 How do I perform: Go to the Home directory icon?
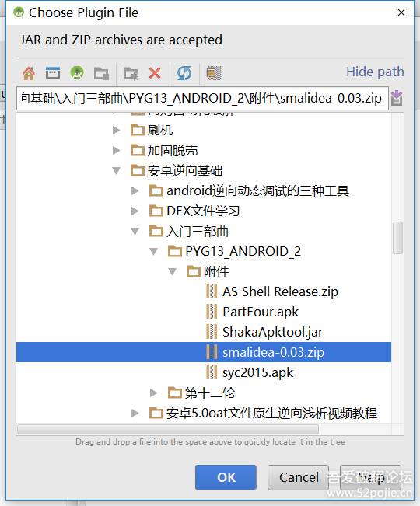[29, 73]
